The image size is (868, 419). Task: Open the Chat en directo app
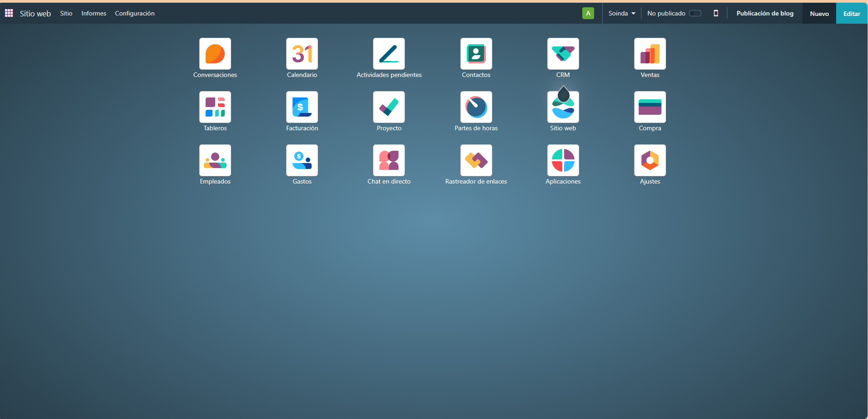[x=389, y=160]
